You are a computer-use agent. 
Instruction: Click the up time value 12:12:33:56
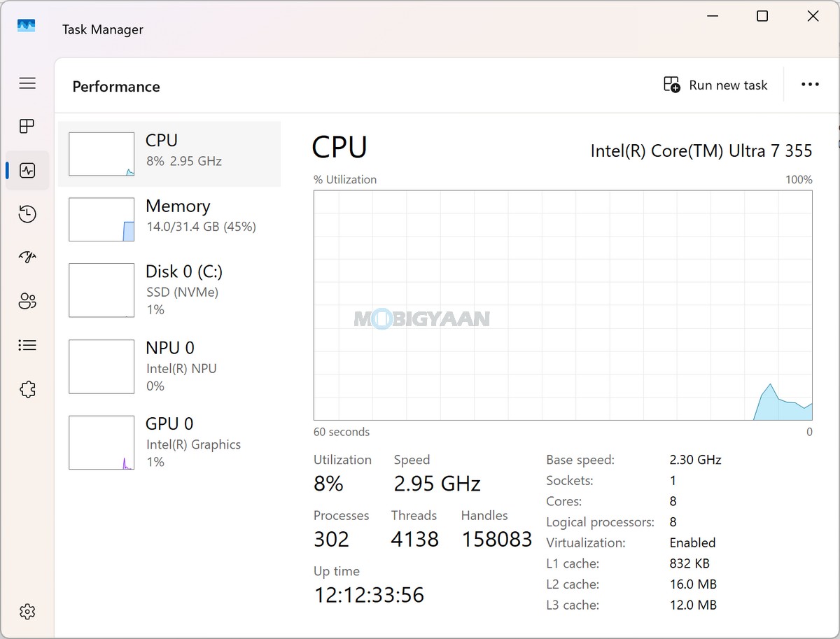point(369,595)
